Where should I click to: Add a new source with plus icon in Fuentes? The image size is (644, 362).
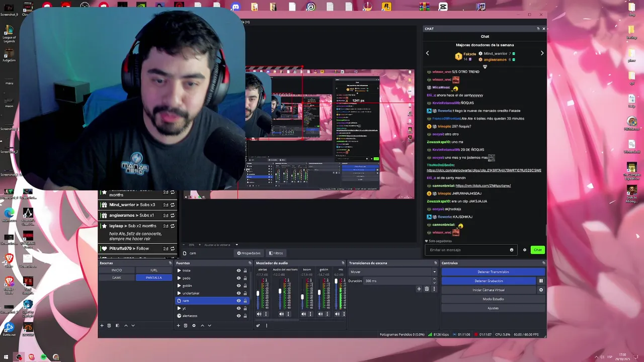pos(178,325)
